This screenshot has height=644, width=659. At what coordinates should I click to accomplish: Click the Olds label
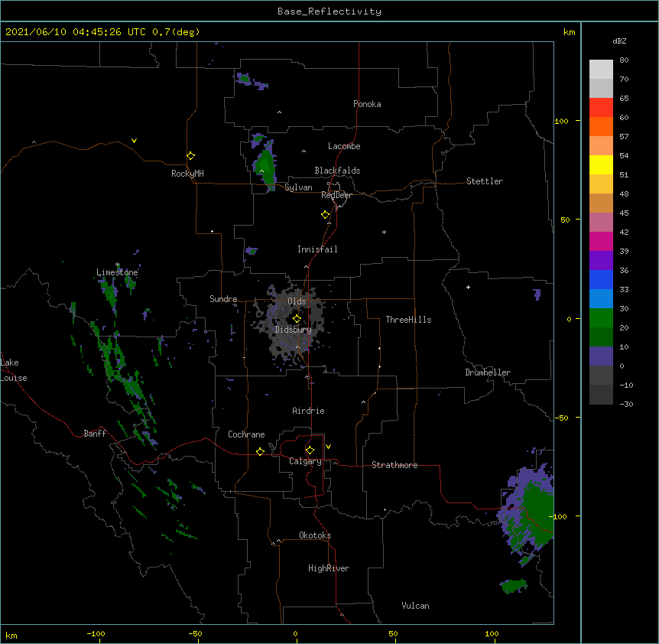[297, 301]
